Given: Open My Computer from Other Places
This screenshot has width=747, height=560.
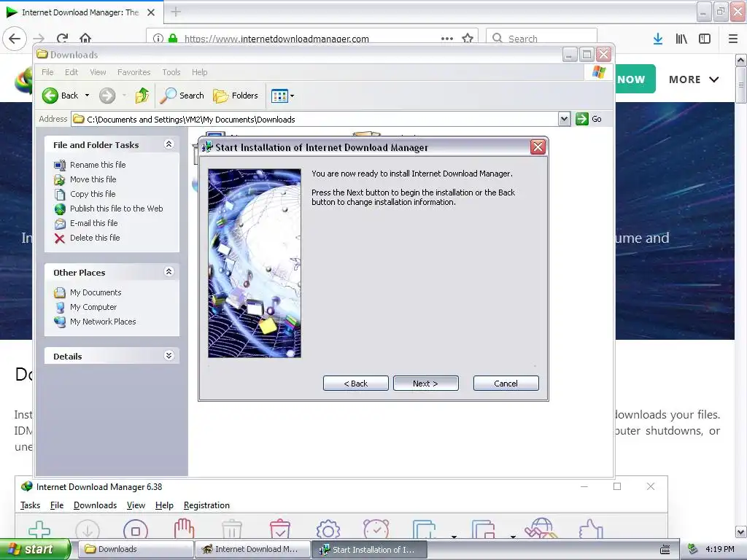Looking at the screenshot, I should 93,307.
